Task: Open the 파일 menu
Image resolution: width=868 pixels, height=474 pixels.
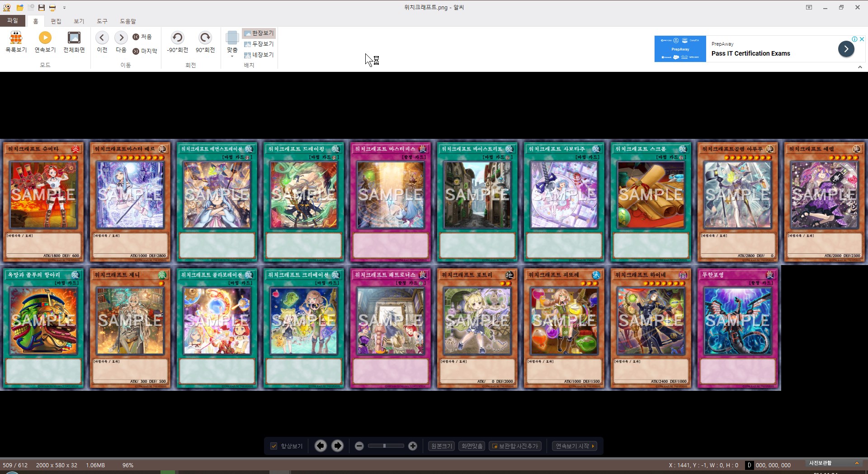Action: pos(13,21)
